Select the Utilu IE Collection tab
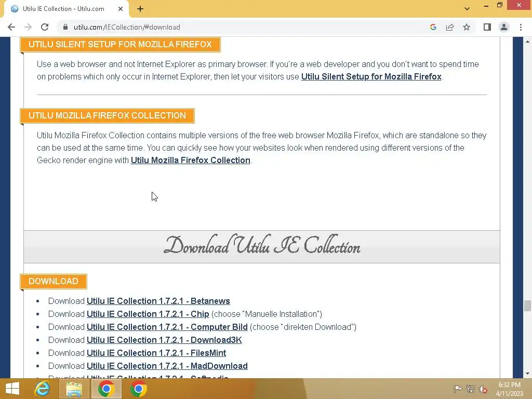The width and height of the screenshot is (532, 399). (x=66, y=9)
